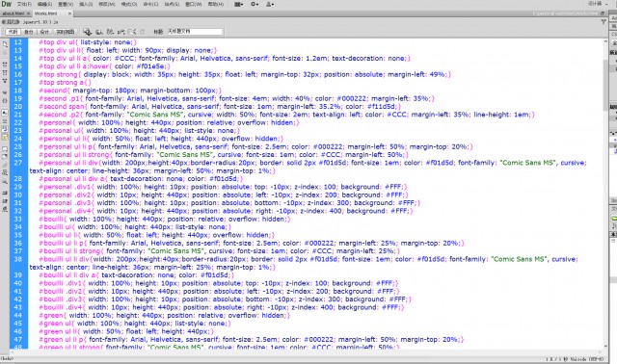Click vertical scrollbar up arrow

pyautogui.click(x=605, y=41)
